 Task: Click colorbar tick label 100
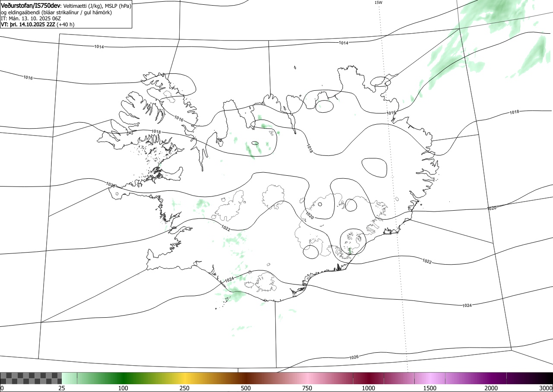123,388
